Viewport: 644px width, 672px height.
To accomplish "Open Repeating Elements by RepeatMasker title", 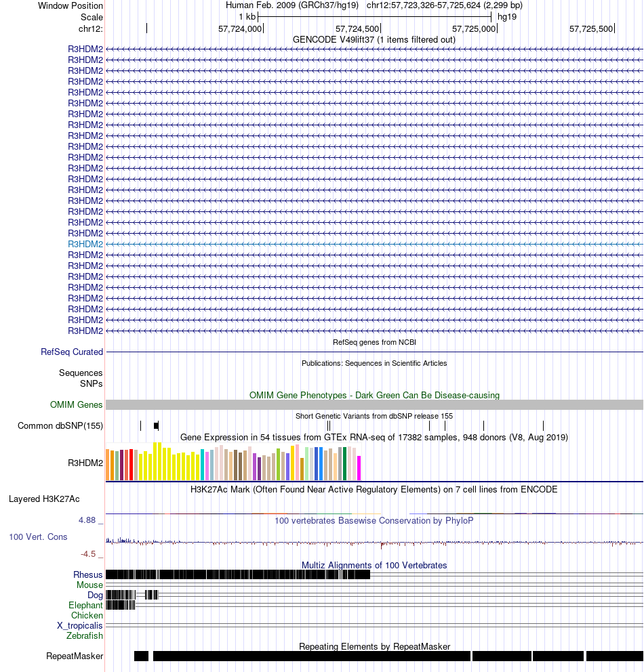I will click(374, 646).
